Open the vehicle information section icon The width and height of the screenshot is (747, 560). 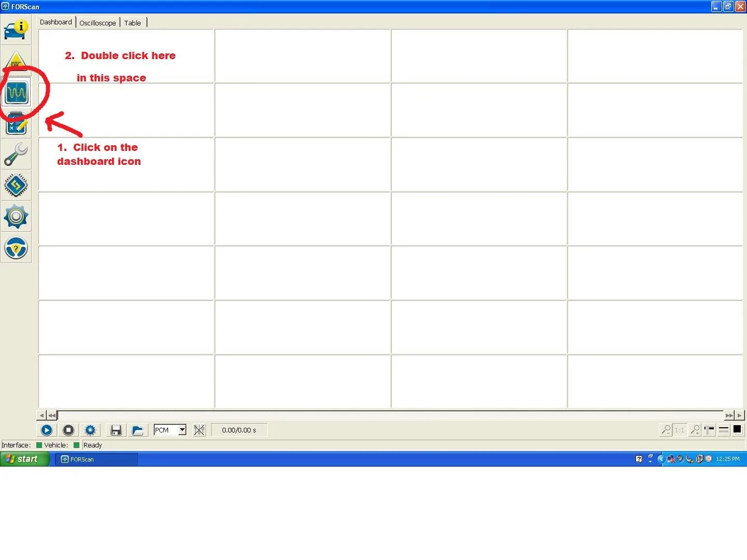[16, 30]
